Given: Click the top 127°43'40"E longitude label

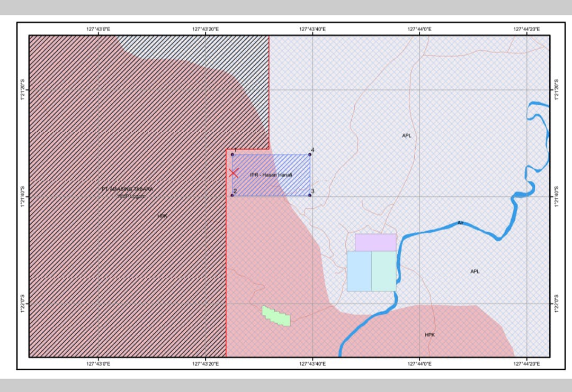Looking at the screenshot, I should point(312,29).
